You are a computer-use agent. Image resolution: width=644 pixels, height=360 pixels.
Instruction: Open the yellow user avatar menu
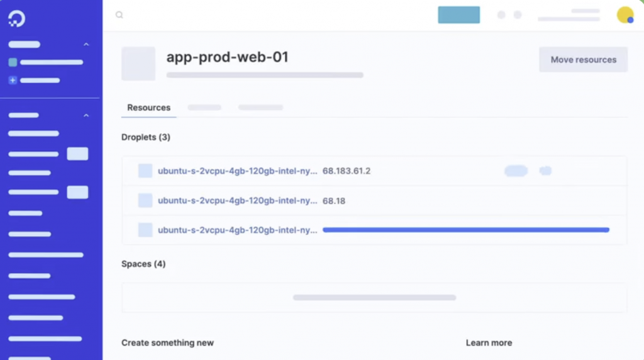click(625, 15)
